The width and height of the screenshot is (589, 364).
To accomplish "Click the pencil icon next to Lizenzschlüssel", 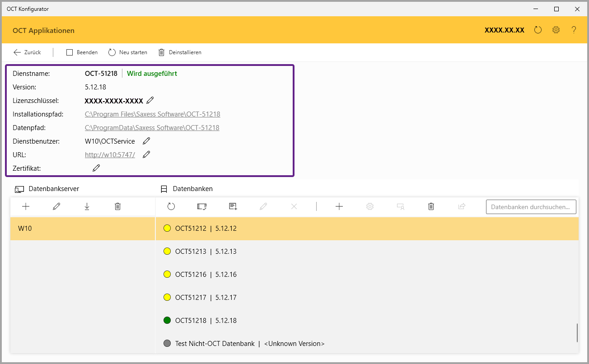I will pyautogui.click(x=150, y=100).
